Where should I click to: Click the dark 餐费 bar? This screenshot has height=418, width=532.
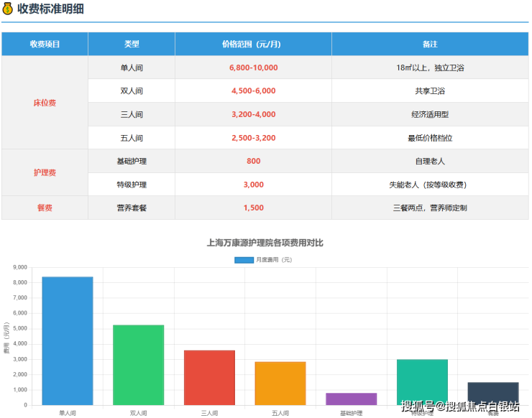[492, 393]
